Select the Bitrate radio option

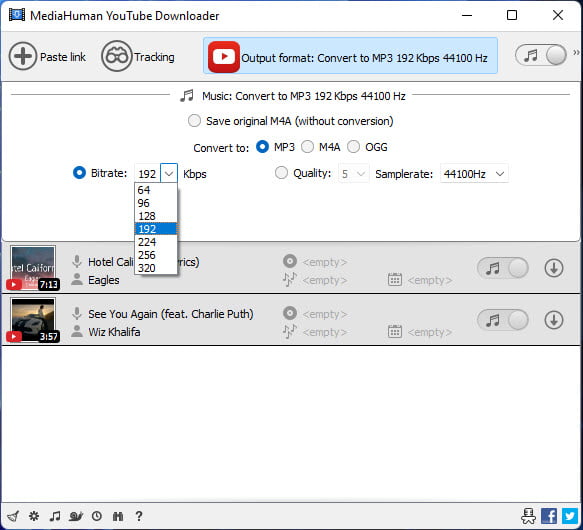point(79,173)
